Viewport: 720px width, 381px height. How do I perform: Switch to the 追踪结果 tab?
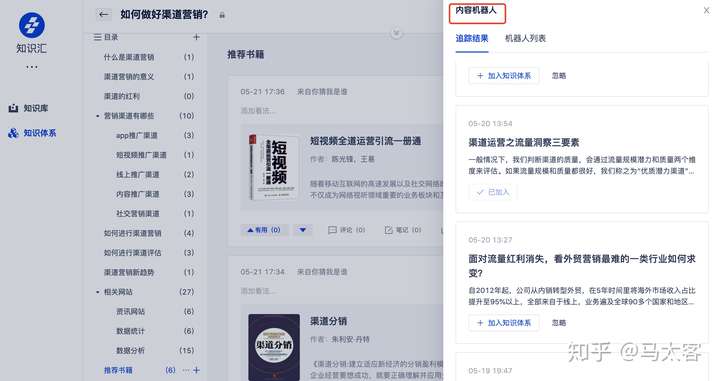coord(472,39)
